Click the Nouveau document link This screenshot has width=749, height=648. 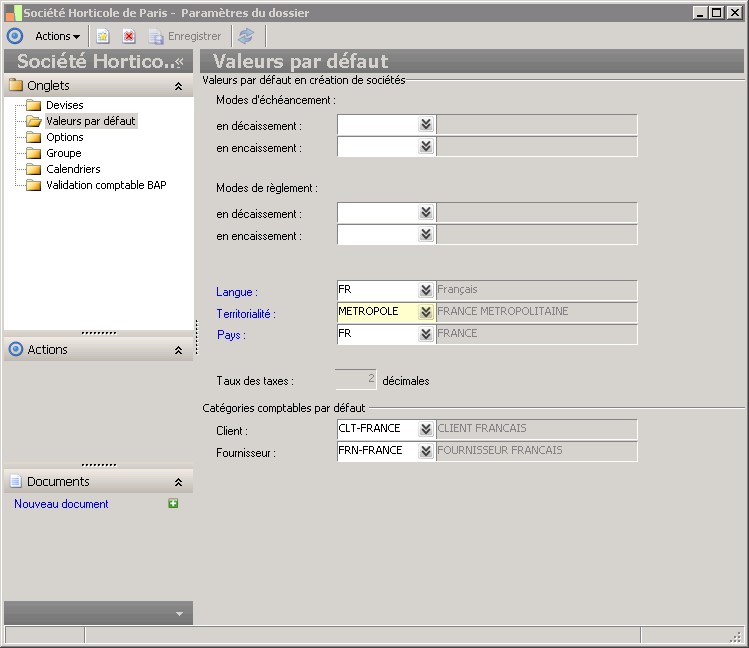61,504
